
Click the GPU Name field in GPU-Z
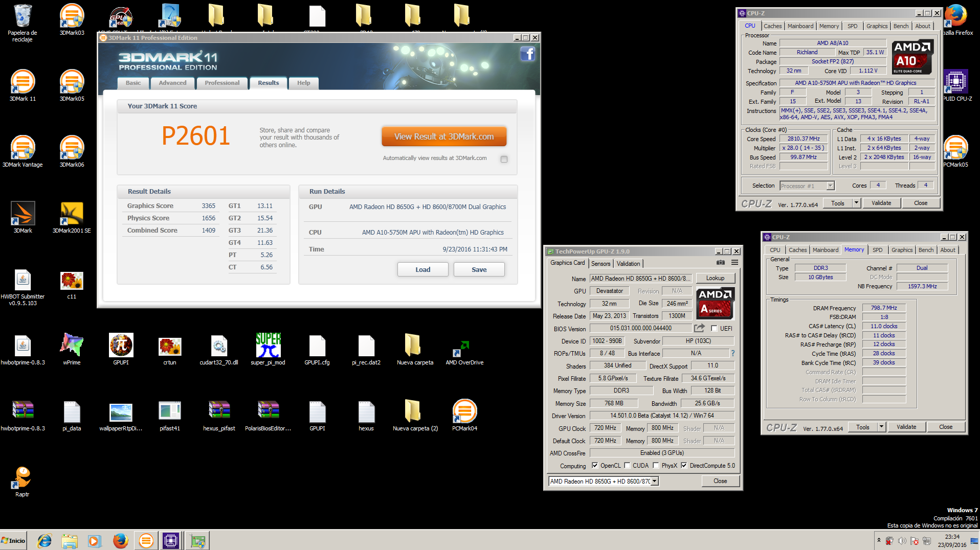pos(640,279)
